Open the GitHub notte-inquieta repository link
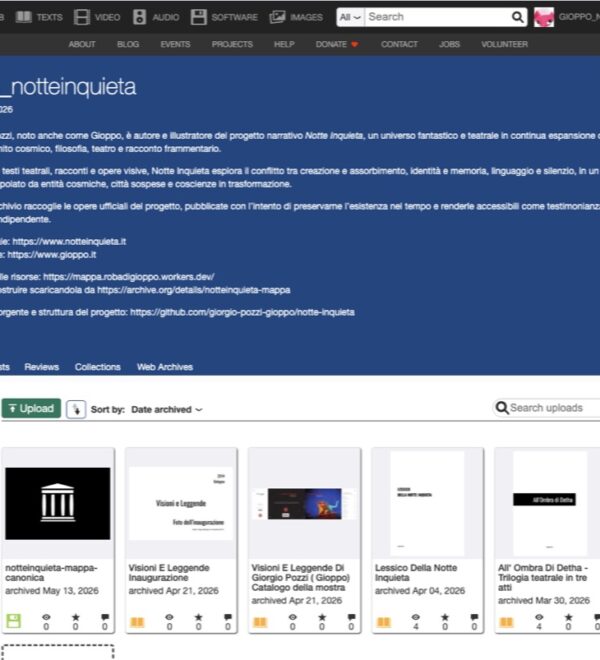The width and height of the screenshot is (600, 660). pyautogui.click(x=242, y=312)
